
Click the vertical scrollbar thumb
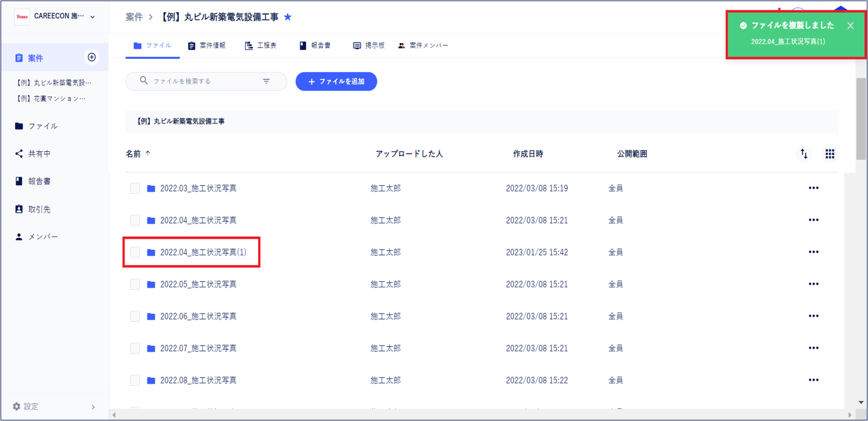[861, 118]
